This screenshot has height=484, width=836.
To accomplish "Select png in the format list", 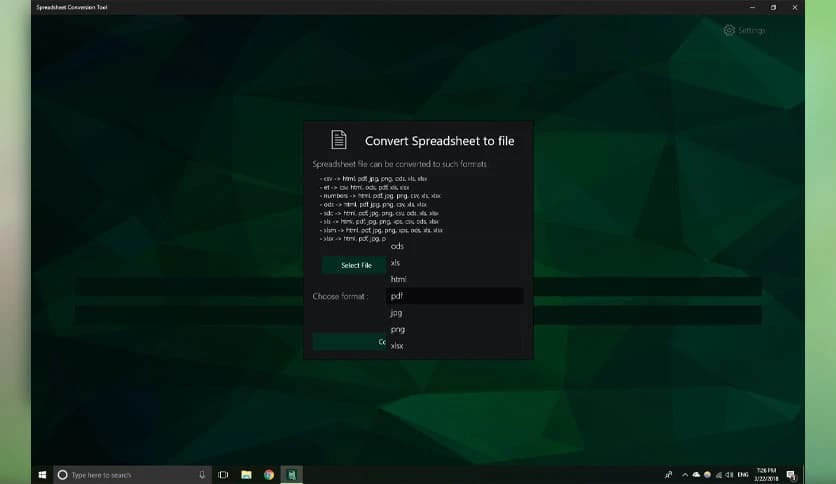I will click(x=454, y=329).
